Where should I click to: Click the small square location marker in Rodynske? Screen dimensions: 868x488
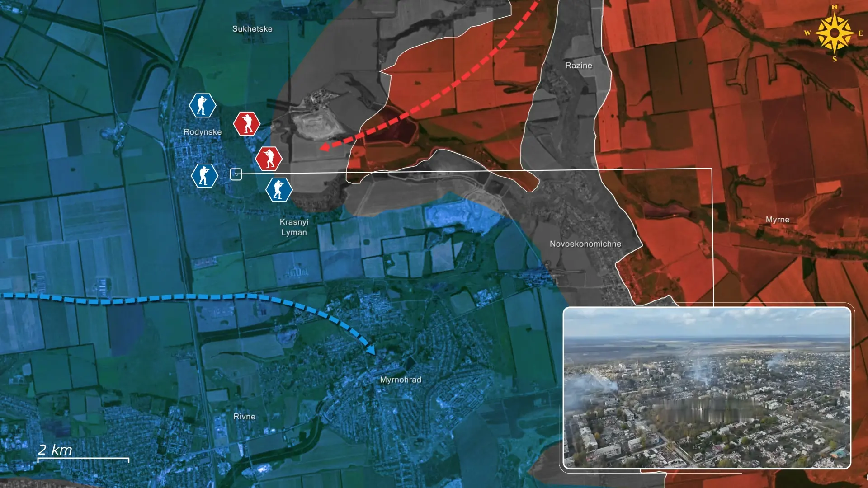236,174
